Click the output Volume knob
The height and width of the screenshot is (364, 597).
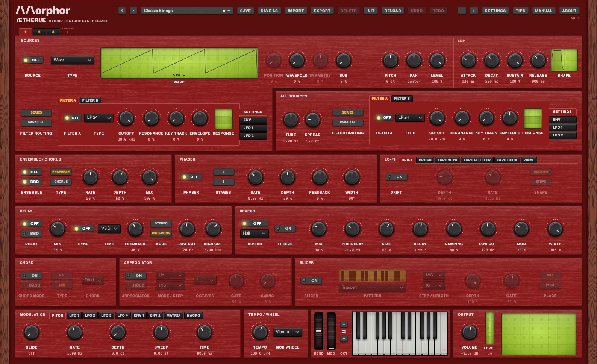coord(469,332)
